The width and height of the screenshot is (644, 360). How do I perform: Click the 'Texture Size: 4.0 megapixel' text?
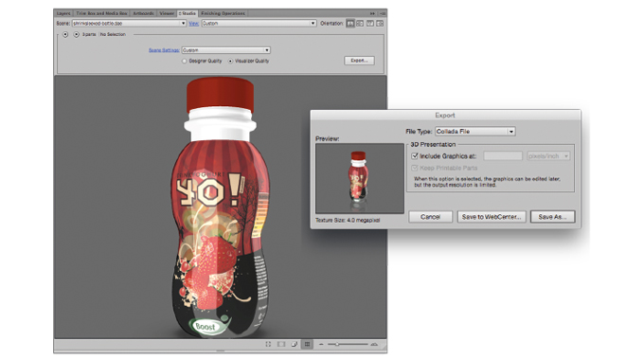(348, 221)
